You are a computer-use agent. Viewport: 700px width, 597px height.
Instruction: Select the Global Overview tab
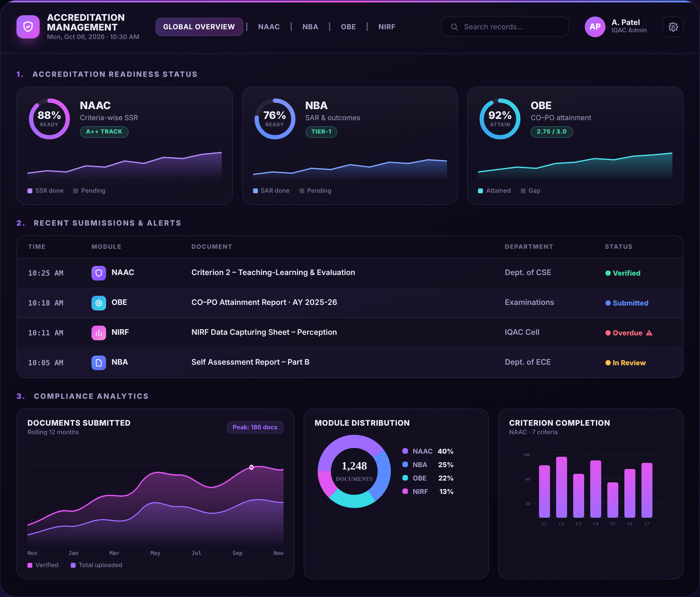[x=199, y=27]
